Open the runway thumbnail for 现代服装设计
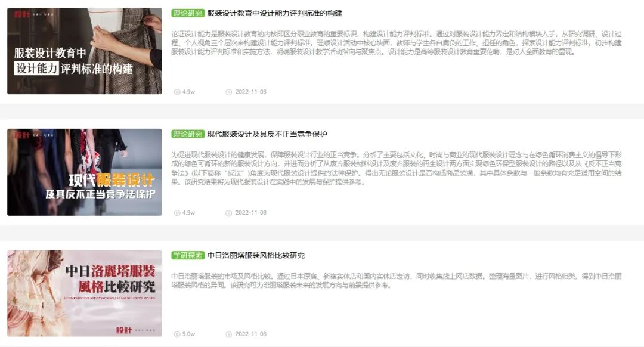The image size is (644, 347). (x=85, y=172)
